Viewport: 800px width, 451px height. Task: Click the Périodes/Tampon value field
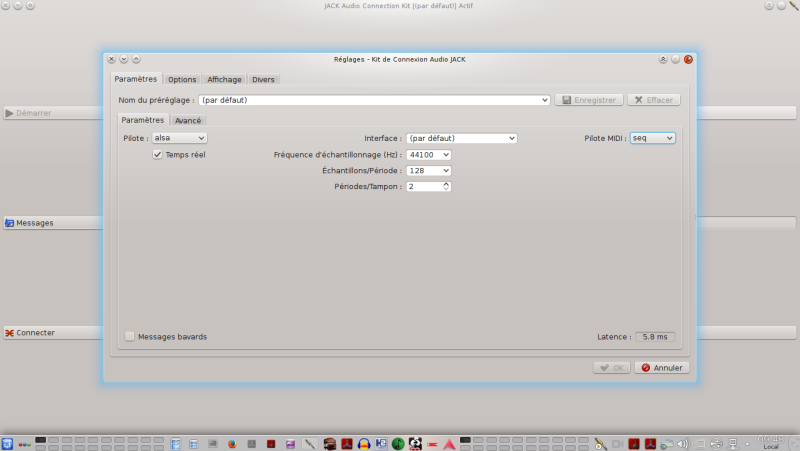pyautogui.click(x=423, y=186)
